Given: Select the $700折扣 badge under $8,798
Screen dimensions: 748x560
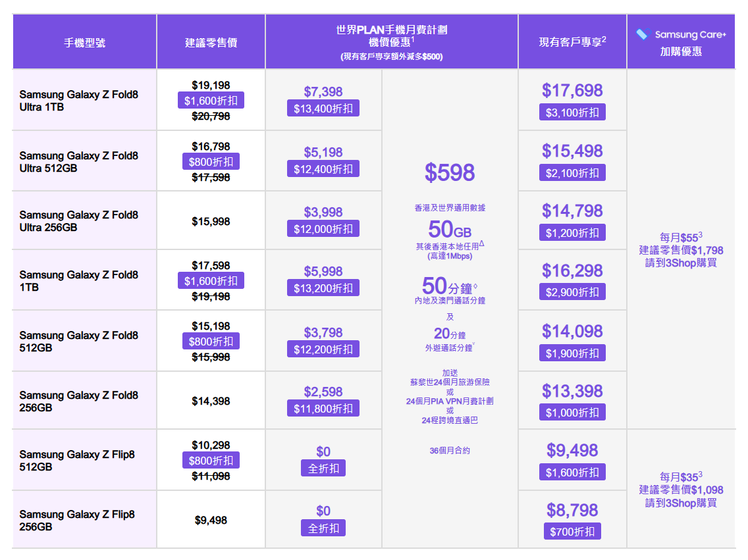Looking at the screenshot, I should coord(572,532).
